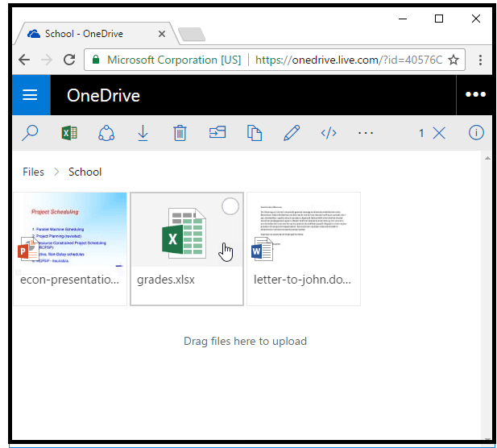
Task: Toggle selection circle on grades.xlsx
Action: pos(230,206)
